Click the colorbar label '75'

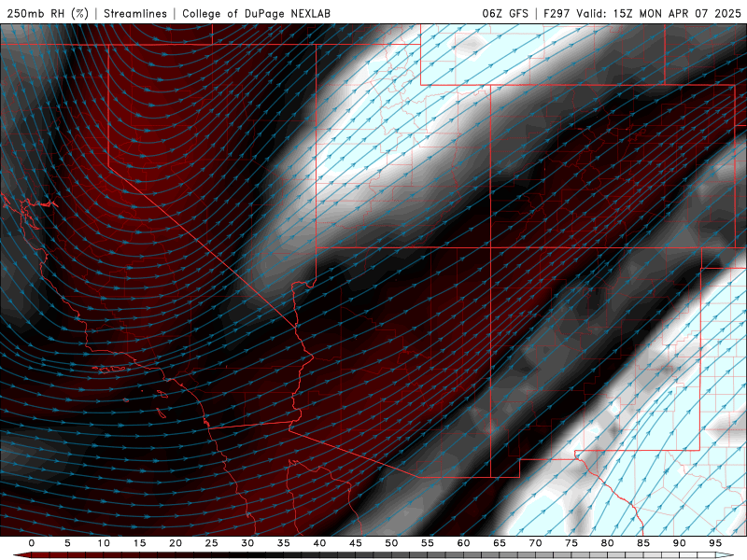pyautogui.click(x=571, y=543)
